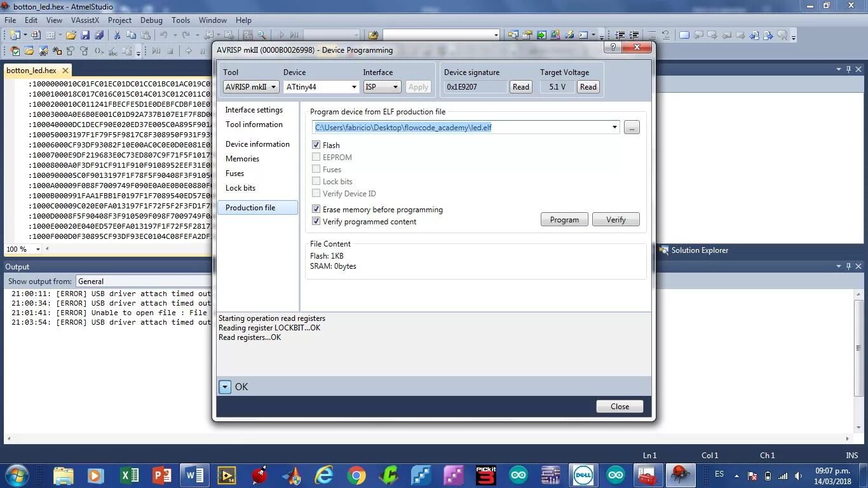868x488 pixels.
Task: Open Windows Explorer from the taskbar
Action: click(64, 475)
